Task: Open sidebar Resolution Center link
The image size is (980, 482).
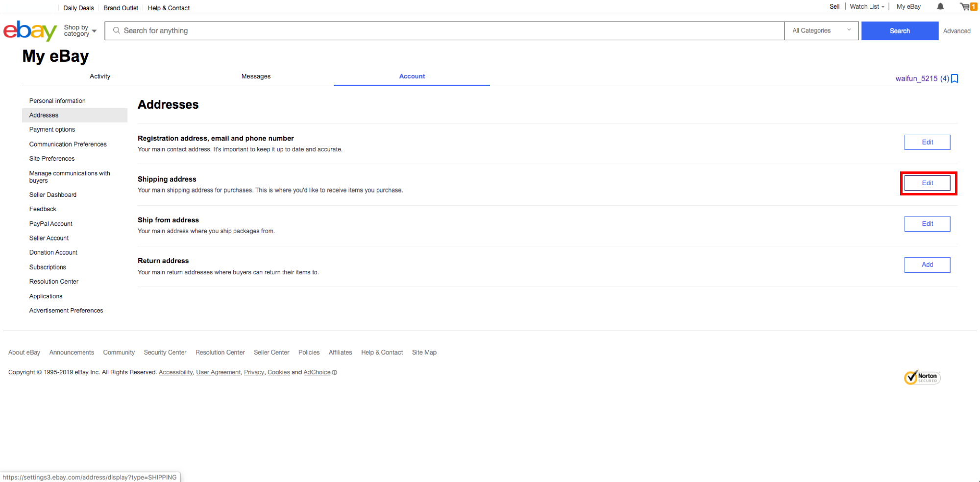Action: pyautogui.click(x=54, y=282)
